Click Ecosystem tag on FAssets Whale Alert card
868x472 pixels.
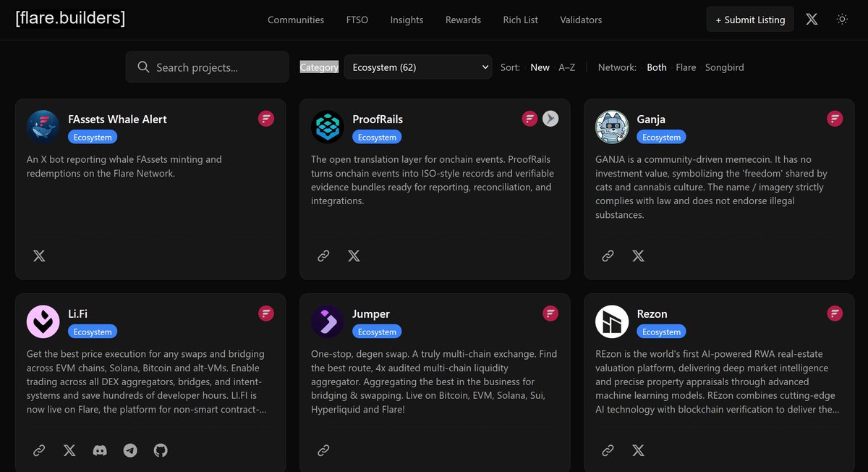[93, 137]
